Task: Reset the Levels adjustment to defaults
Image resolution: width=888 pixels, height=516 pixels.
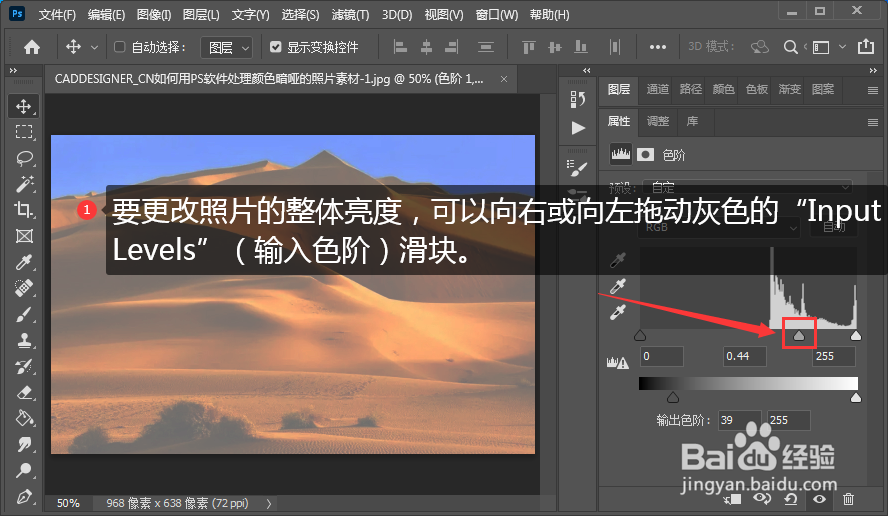Action: tap(791, 499)
